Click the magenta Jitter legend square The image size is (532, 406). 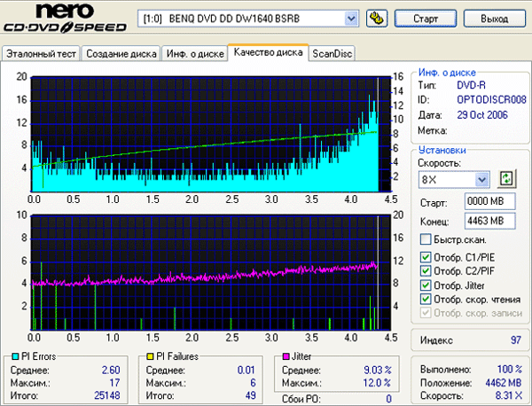(286, 355)
